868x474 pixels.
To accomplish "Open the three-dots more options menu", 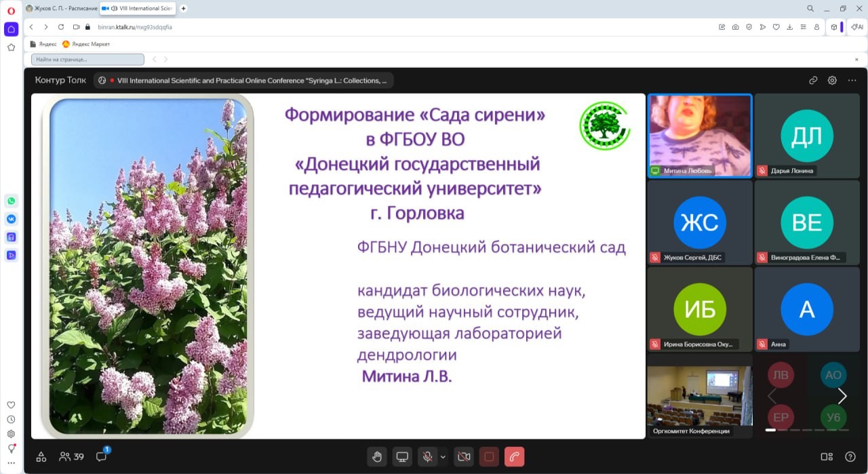I will (x=852, y=80).
